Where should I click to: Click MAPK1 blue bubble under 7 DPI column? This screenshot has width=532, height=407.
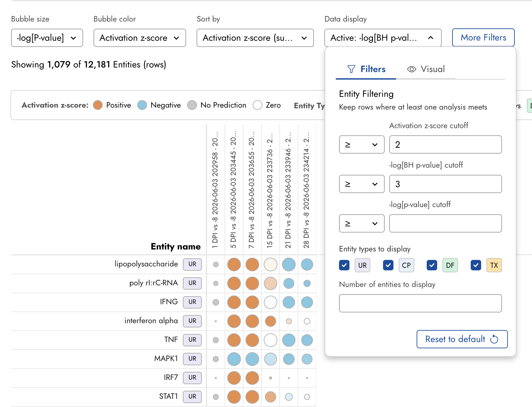tap(252, 359)
